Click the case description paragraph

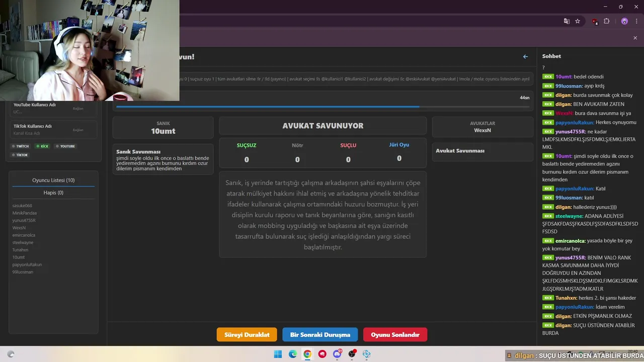(x=323, y=215)
